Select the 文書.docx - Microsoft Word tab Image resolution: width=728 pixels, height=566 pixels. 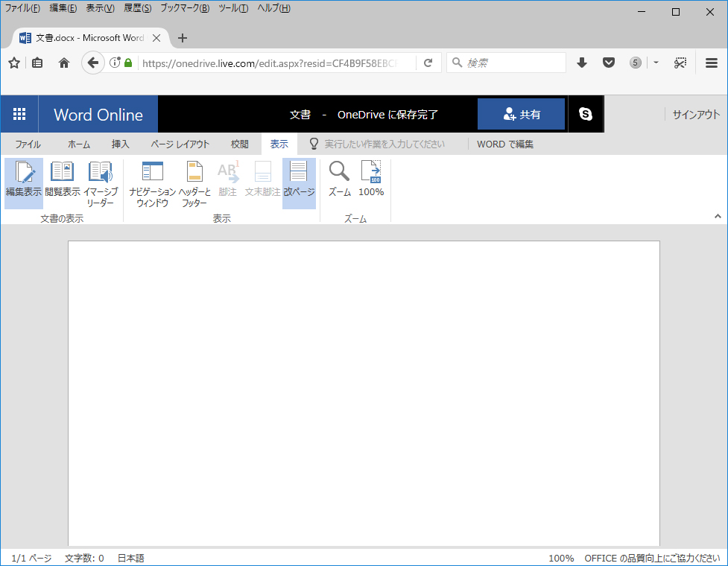(89, 38)
